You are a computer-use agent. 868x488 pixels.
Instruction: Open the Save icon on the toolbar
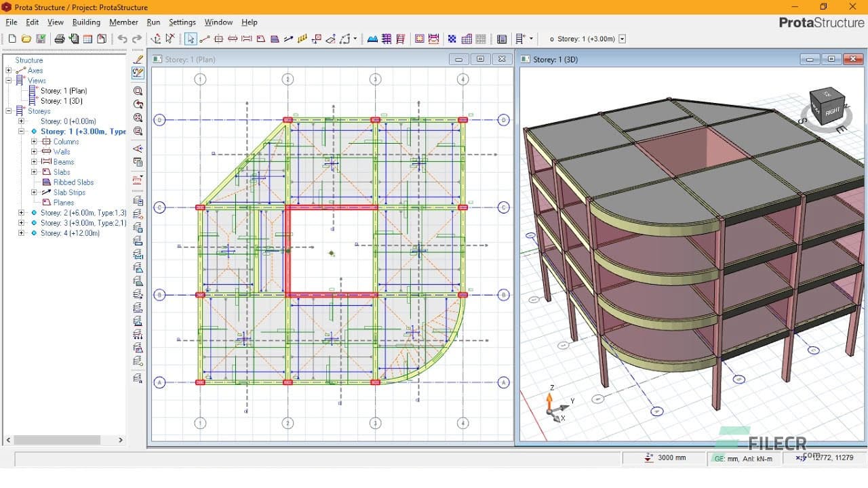tap(40, 39)
